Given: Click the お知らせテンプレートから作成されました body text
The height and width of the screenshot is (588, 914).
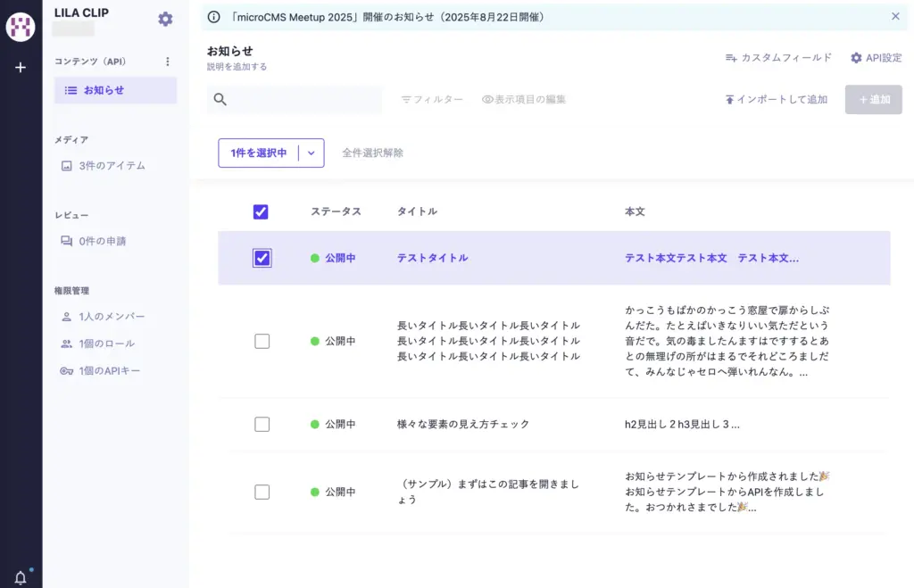Looking at the screenshot, I should pos(727,492).
